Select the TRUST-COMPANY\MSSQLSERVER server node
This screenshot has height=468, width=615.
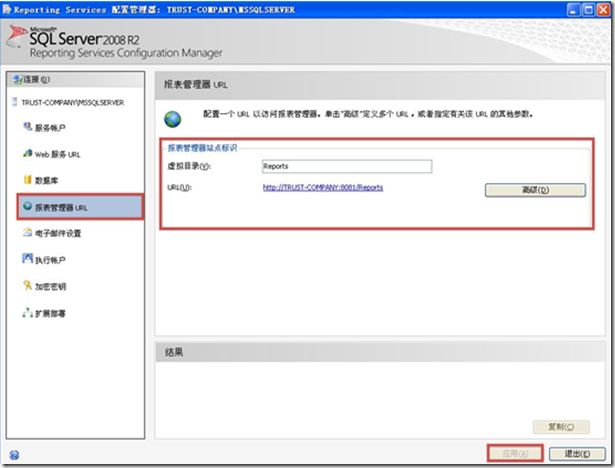click(73, 103)
